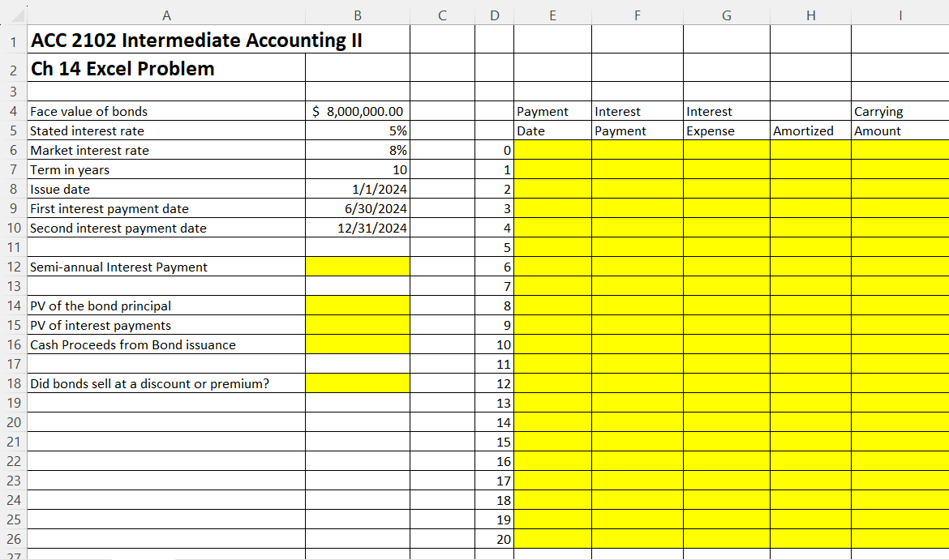949x560 pixels.
Task: Select the 5% stated interest rate cell
Action: pos(357,130)
